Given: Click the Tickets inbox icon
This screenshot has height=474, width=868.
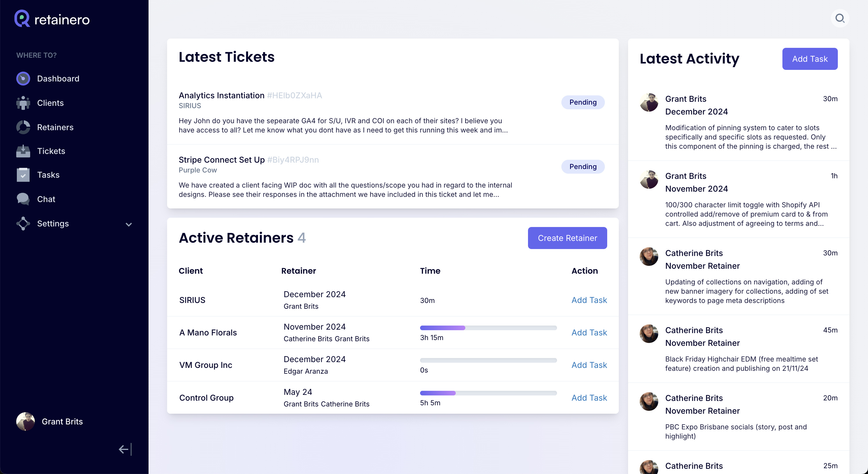Looking at the screenshot, I should click(x=23, y=151).
